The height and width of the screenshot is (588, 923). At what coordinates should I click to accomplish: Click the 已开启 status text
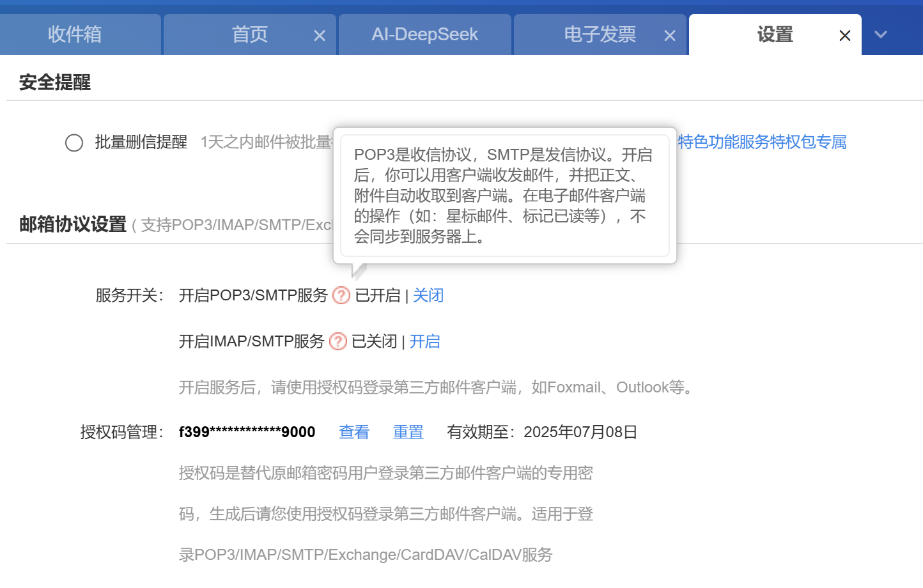click(378, 295)
